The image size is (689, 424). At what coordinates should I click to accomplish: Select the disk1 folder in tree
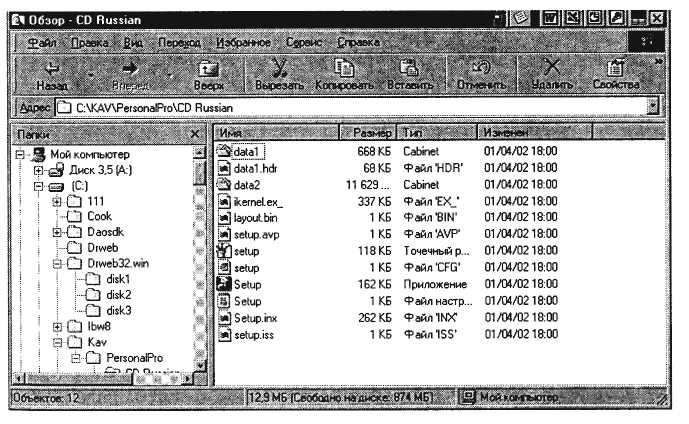point(119,279)
